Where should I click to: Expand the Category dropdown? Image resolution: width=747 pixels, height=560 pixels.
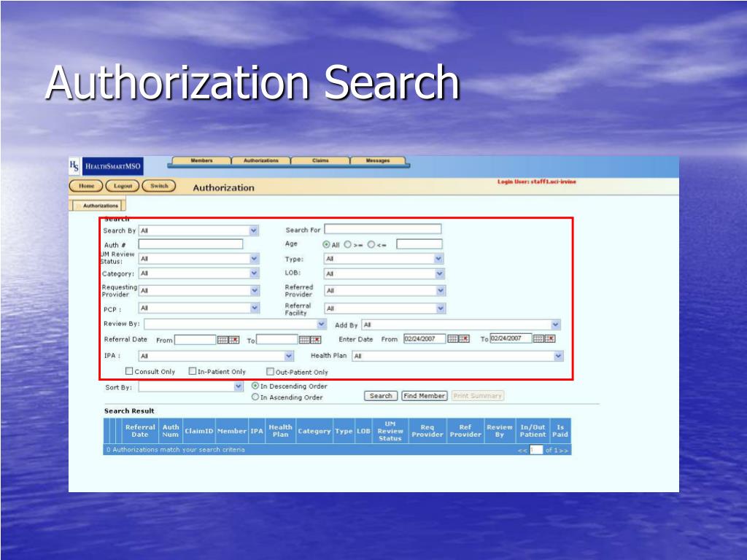click(198, 273)
